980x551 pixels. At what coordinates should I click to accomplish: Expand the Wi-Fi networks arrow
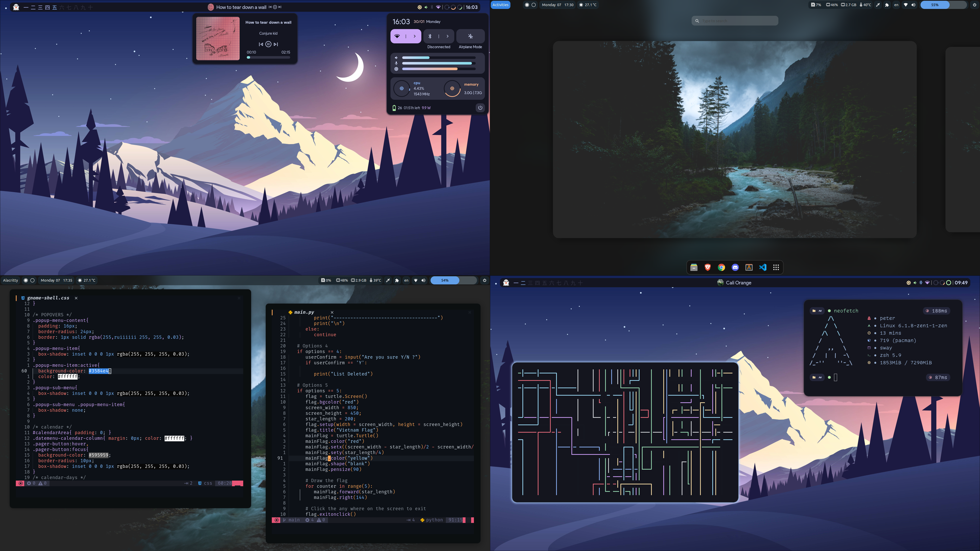[415, 36]
